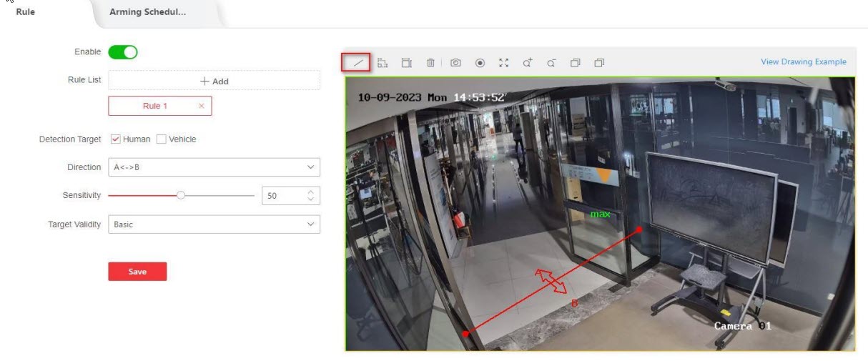Open the View Drawing Example link
Screen dimensions: 868x361
tap(803, 62)
